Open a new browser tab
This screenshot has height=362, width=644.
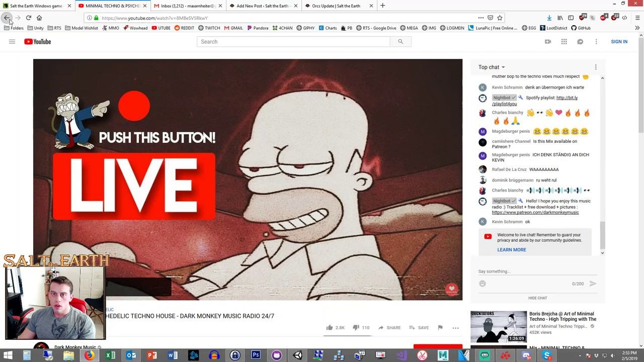[x=382, y=6]
